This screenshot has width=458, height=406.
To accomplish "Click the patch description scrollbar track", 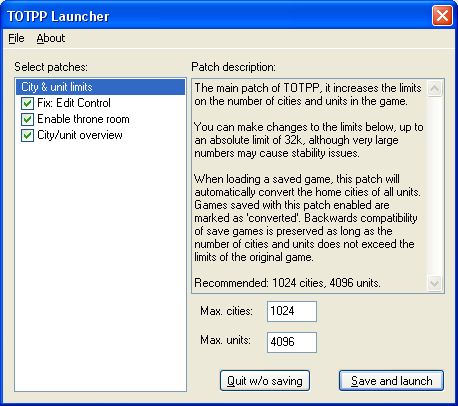I will coord(434,186).
